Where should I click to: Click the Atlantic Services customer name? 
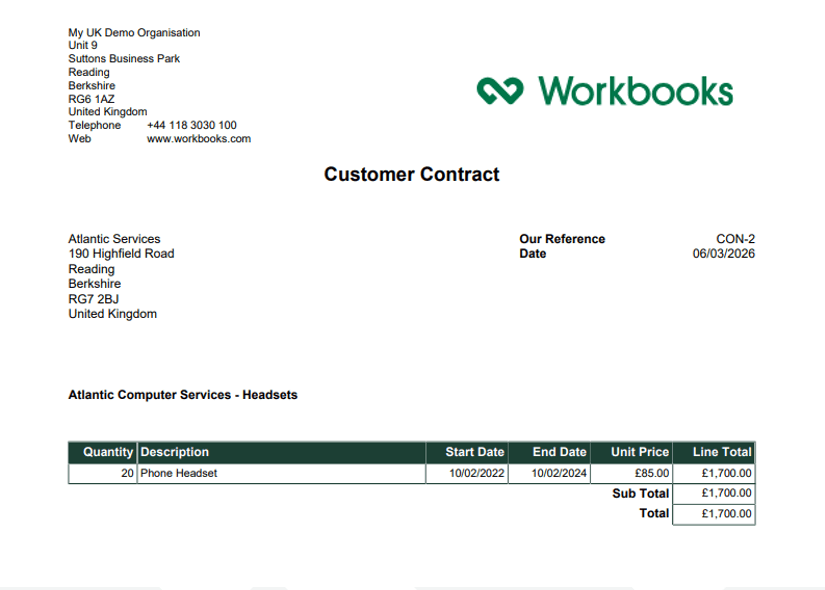tap(114, 239)
